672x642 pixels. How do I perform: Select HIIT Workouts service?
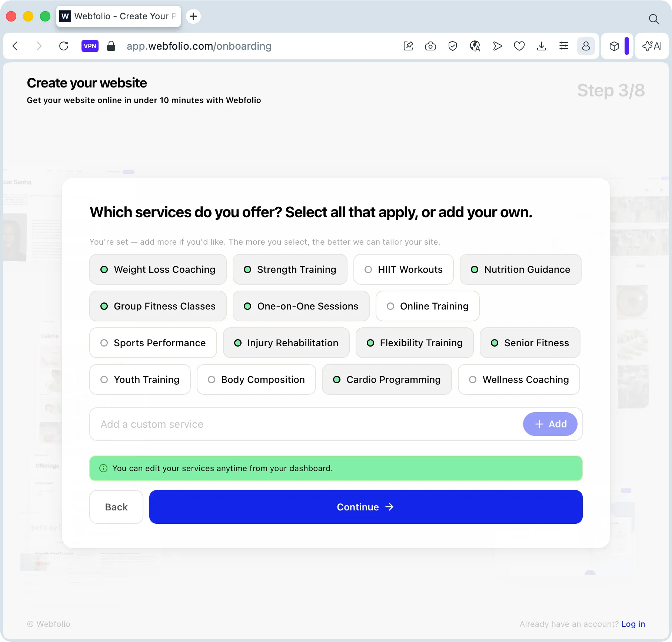click(403, 269)
